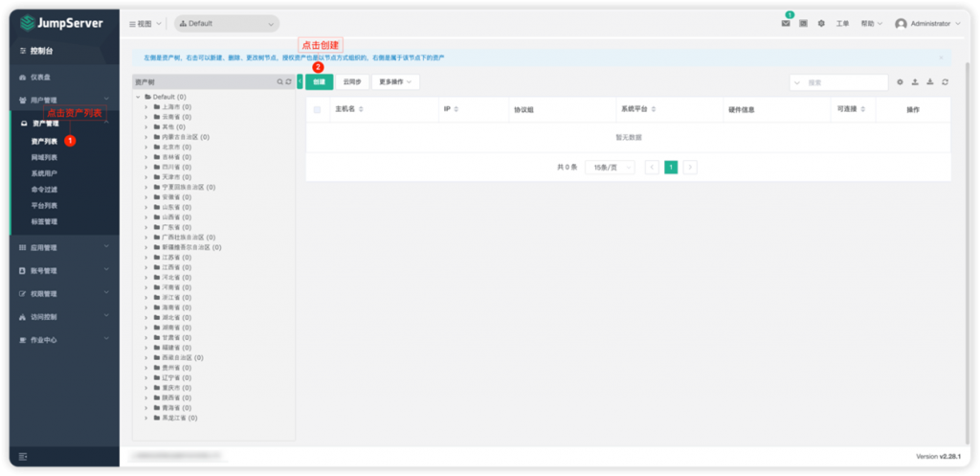Image resolution: width=980 pixels, height=476 pixels.
Task: Search within the asset tree magnifier icon
Action: 280,82
